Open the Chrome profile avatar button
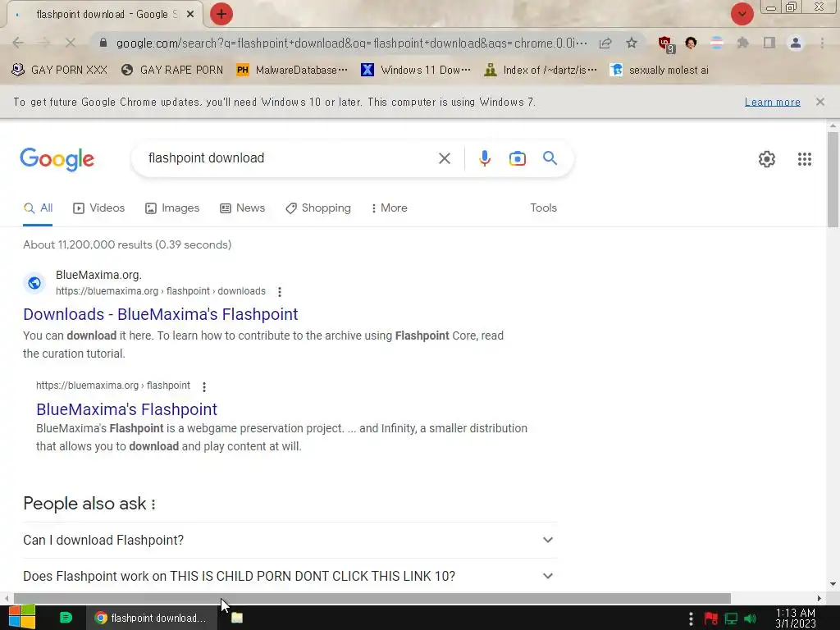This screenshot has width=840, height=630. [x=796, y=43]
